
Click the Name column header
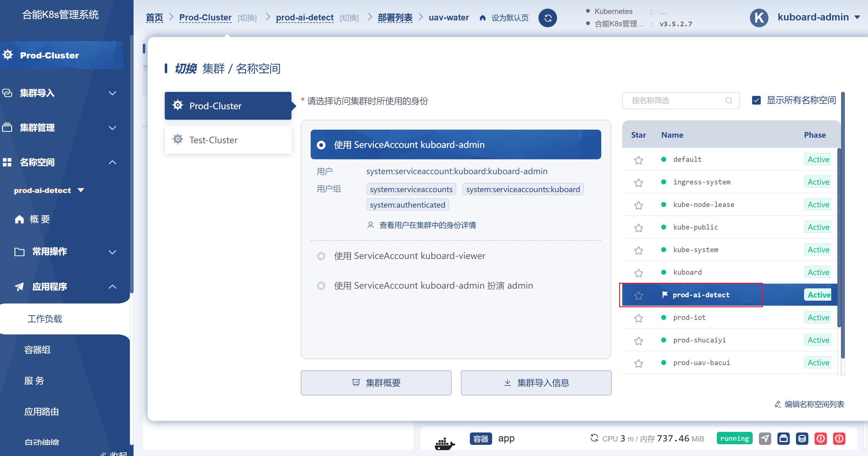[672, 135]
